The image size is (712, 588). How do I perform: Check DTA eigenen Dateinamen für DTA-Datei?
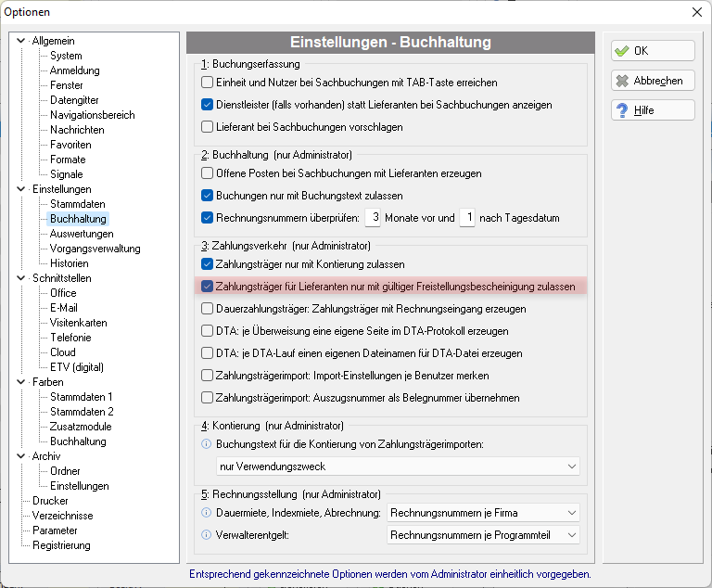click(207, 353)
